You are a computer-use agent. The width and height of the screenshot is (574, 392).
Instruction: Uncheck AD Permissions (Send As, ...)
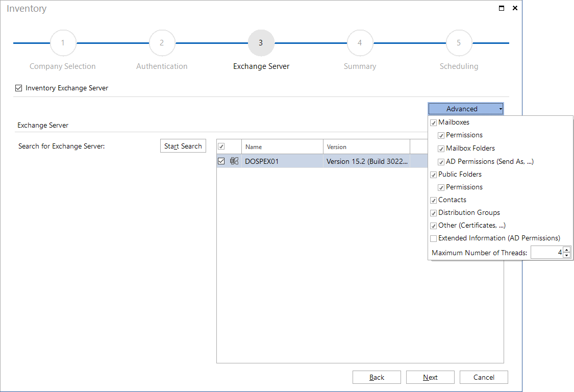click(x=441, y=162)
